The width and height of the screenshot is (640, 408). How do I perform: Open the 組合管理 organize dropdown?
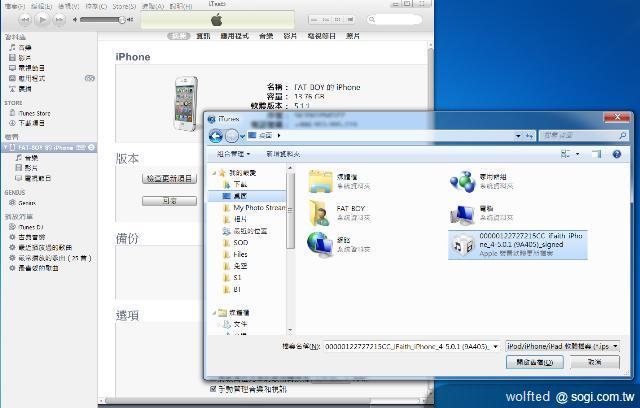point(233,154)
